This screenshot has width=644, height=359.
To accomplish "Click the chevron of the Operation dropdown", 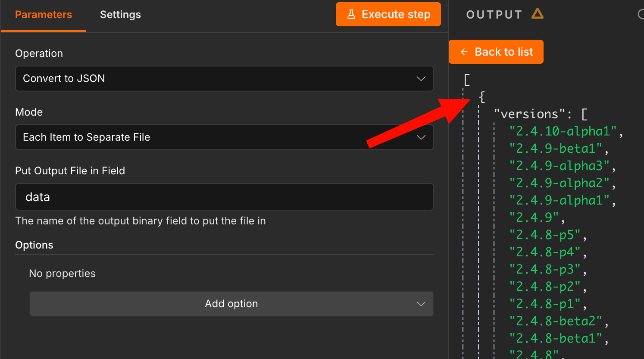I will (421, 79).
